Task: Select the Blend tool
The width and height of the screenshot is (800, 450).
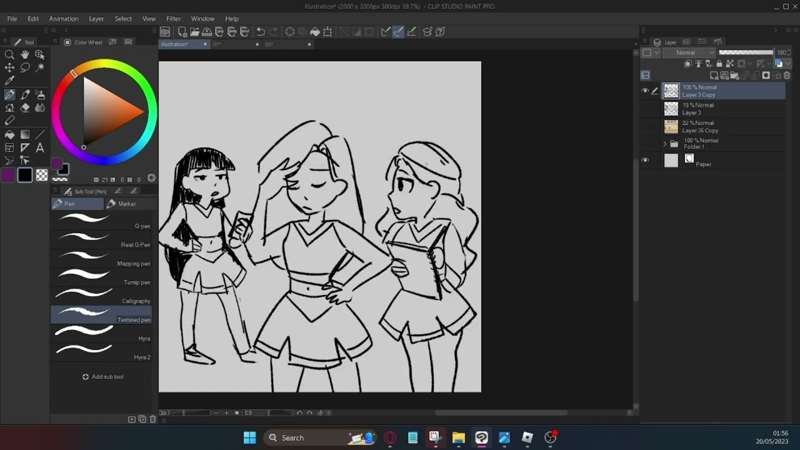Action: coord(40,108)
